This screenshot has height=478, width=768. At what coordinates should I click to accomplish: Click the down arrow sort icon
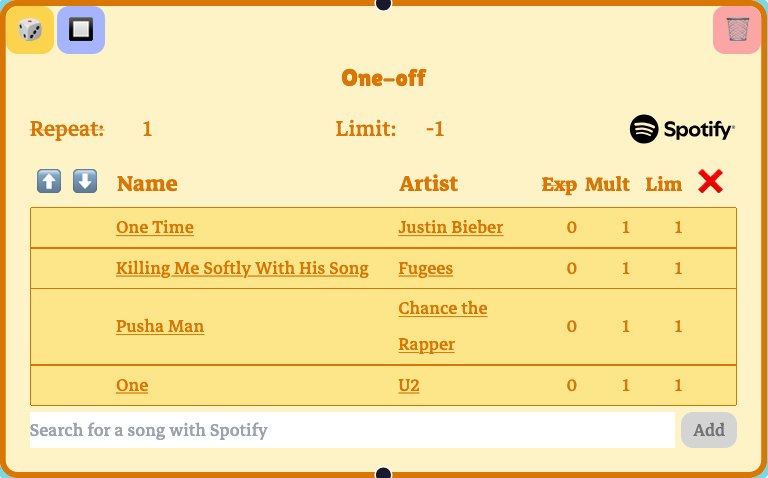(85, 181)
